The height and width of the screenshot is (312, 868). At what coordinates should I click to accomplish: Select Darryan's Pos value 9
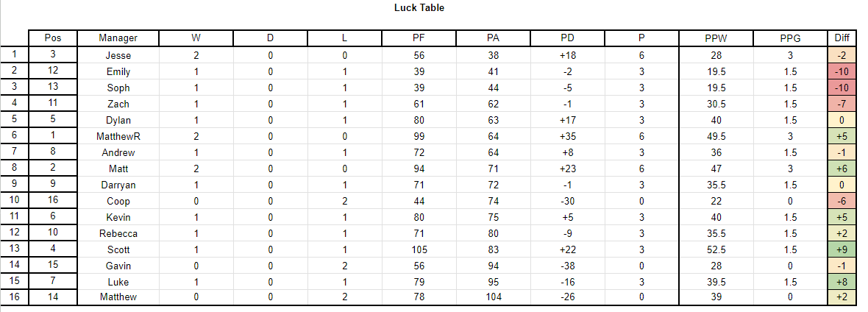pyautogui.click(x=52, y=185)
